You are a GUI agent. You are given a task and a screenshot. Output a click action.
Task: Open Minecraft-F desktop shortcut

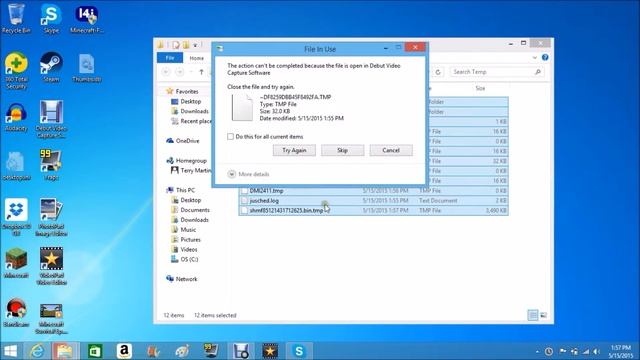click(x=87, y=18)
